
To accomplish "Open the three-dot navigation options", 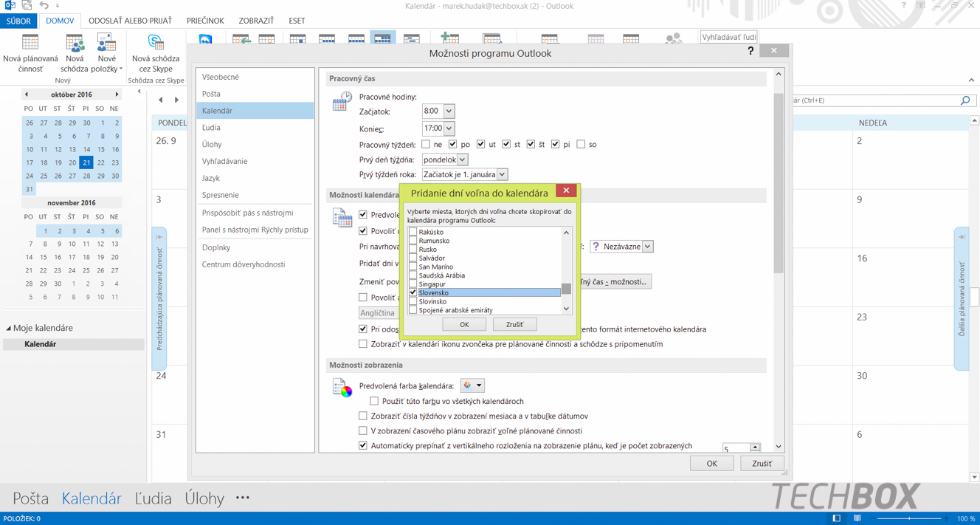I will pyautogui.click(x=243, y=498).
